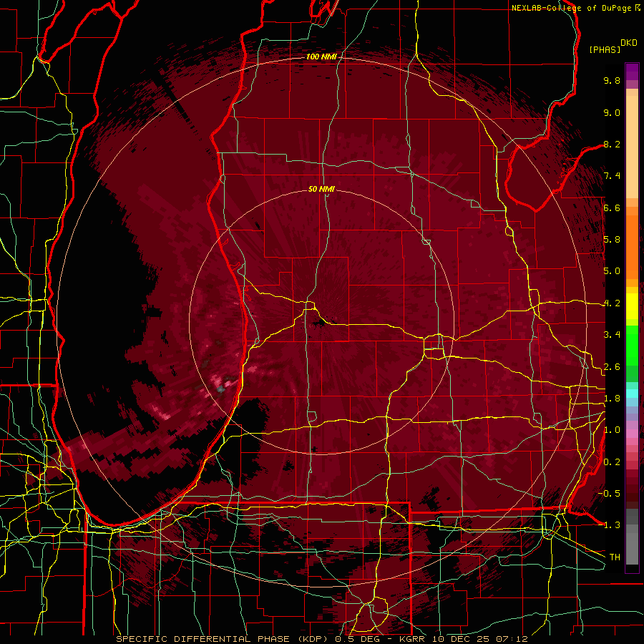Click the 100 NMI range ring label
This screenshot has height=644, width=644.
(x=321, y=57)
